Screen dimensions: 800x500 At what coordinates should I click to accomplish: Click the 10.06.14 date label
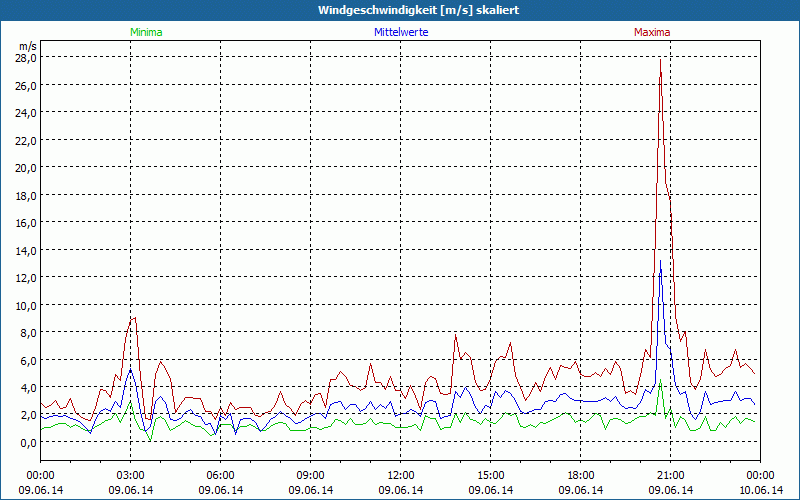(x=761, y=490)
